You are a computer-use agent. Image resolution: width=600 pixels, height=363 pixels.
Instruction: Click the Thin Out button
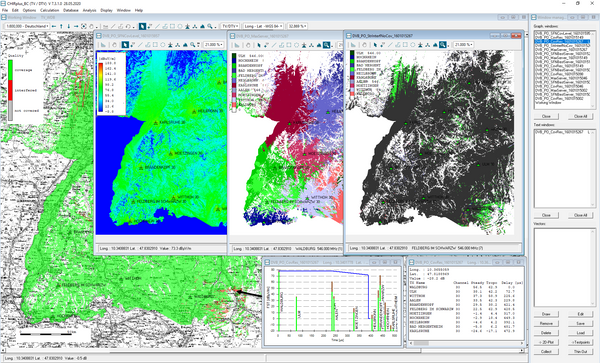click(580, 352)
